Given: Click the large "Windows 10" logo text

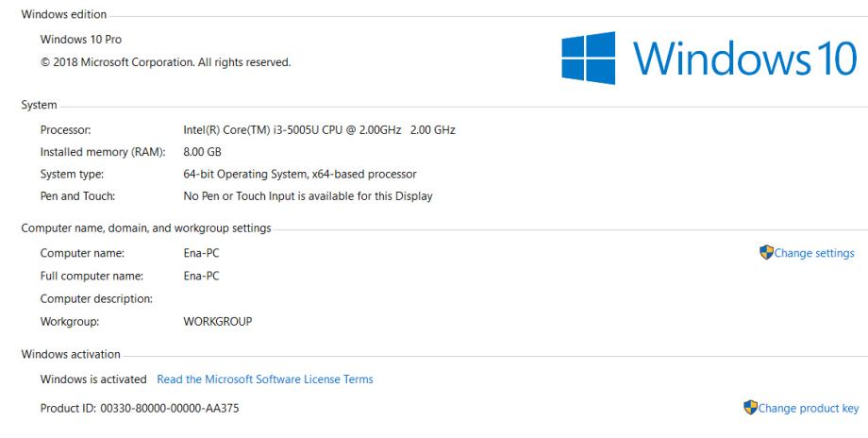Looking at the screenshot, I should coord(745,59).
